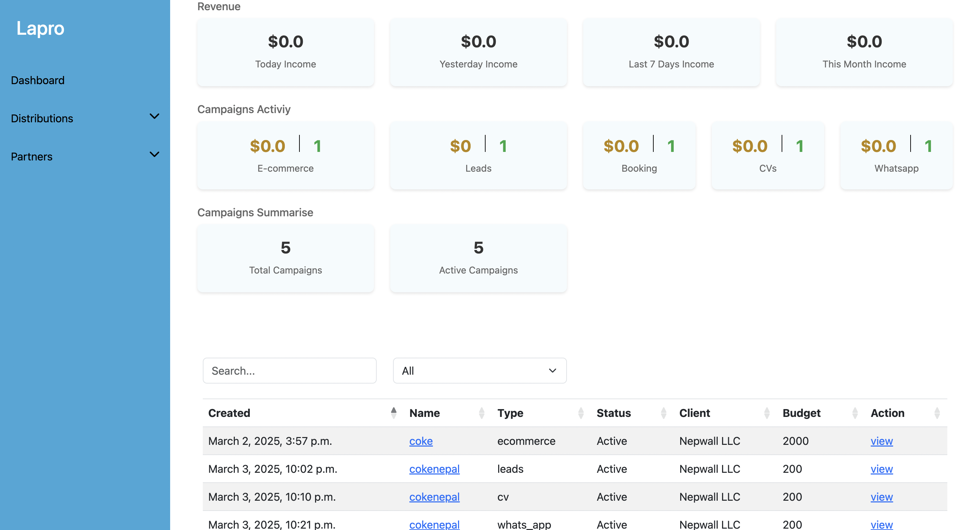This screenshot has width=980, height=530.
Task: Open the coke campaign link
Action: click(x=421, y=441)
